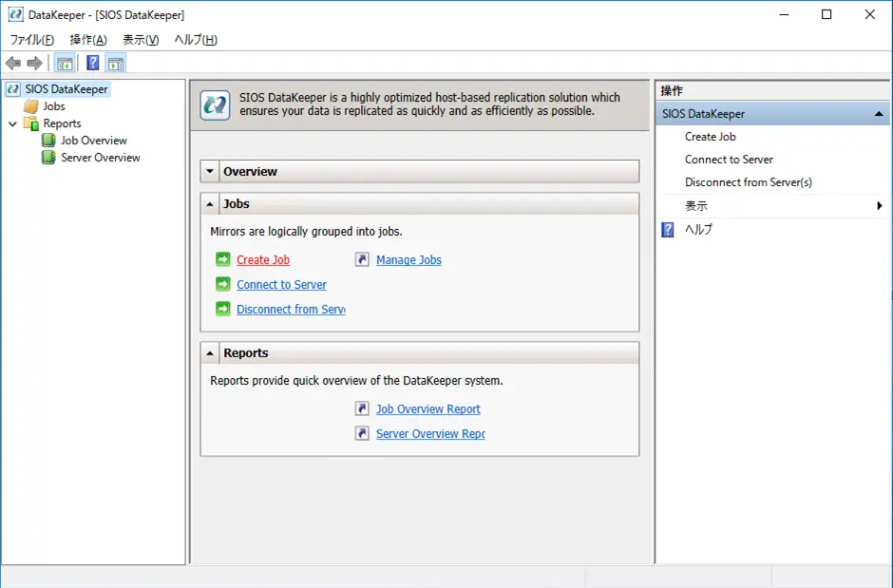This screenshot has height=588, width=893.
Task: Choose Create Job in the actions pane
Action: pos(711,137)
